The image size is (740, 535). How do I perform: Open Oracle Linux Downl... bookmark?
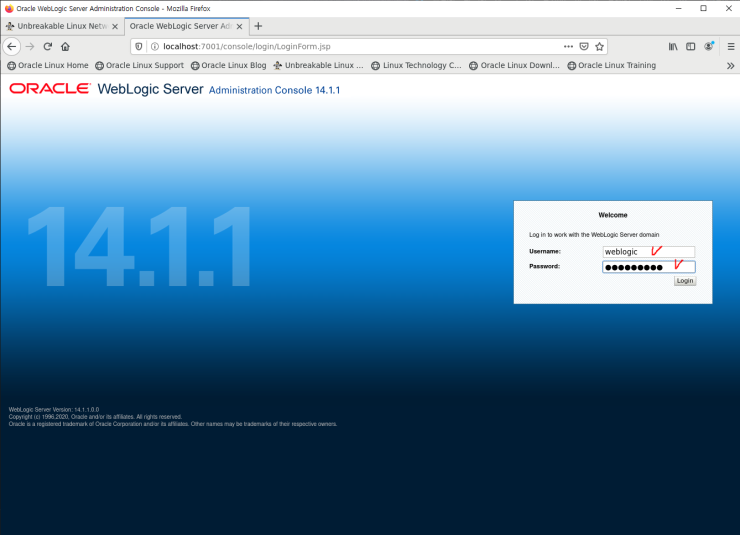click(x=514, y=66)
